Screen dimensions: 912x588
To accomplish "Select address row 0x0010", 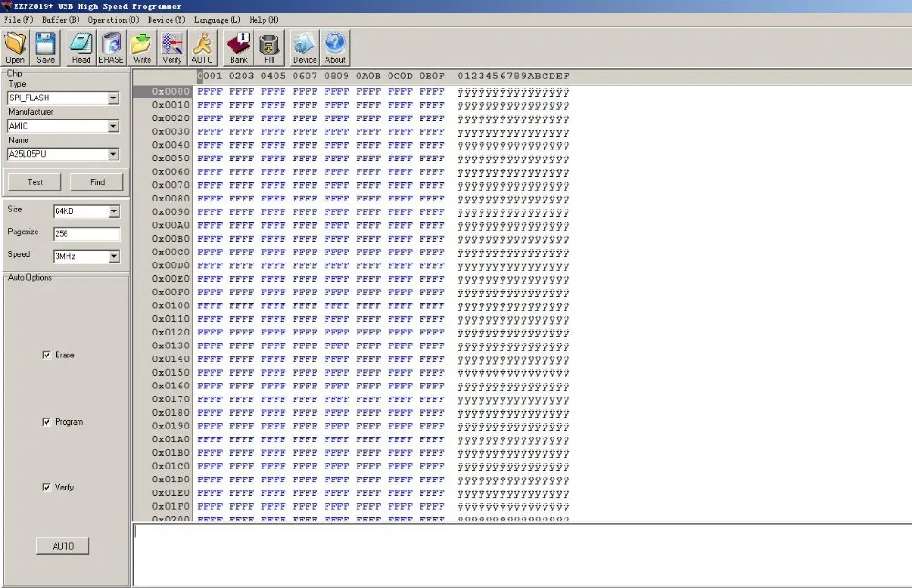I will pyautogui.click(x=171, y=105).
